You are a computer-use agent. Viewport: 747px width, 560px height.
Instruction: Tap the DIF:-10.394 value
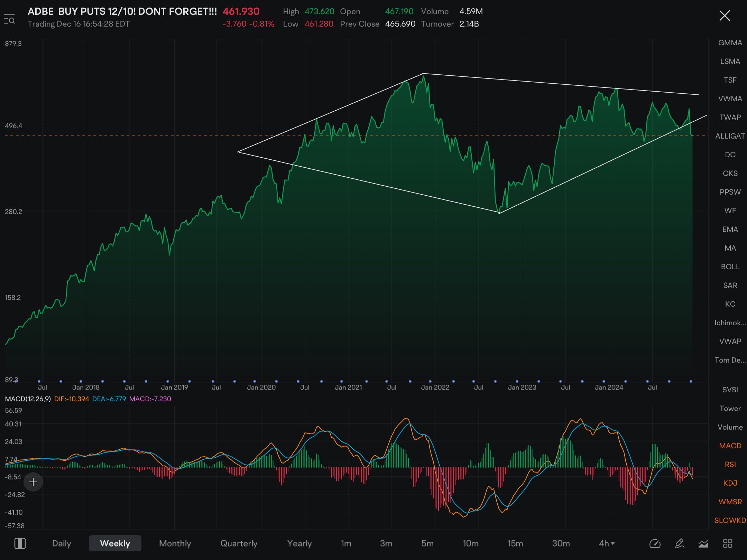coord(72,399)
